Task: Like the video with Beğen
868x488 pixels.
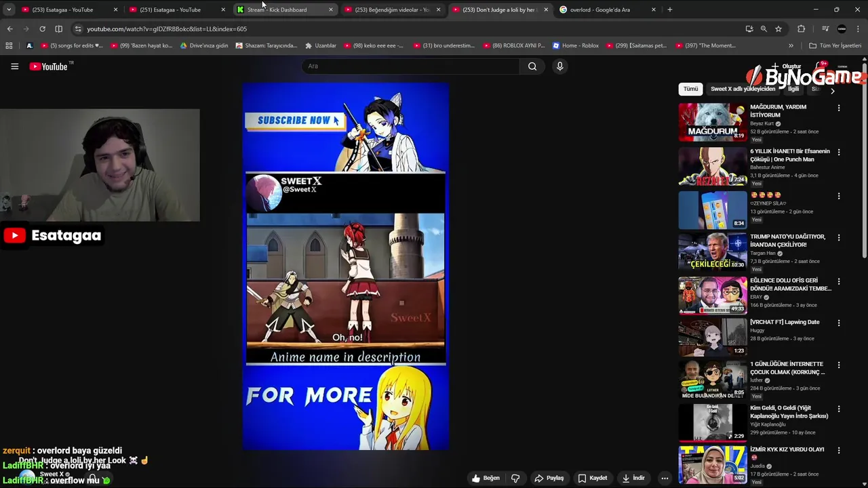Action: (x=486, y=478)
